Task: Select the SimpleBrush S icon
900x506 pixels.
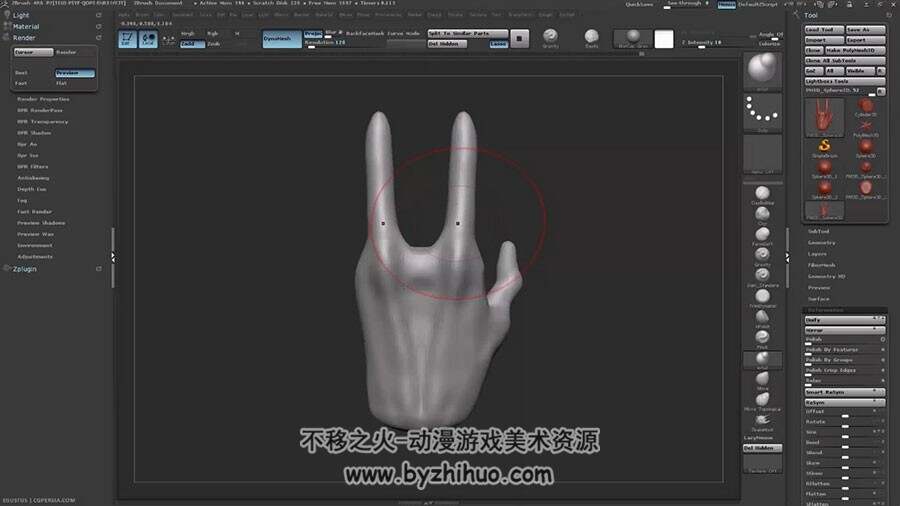Action: click(x=824, y=148)
